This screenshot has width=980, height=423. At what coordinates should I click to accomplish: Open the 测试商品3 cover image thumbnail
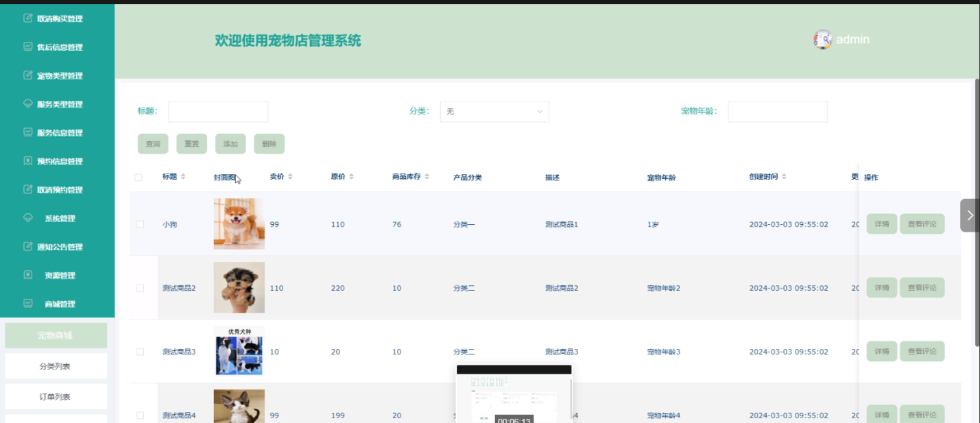(239, 352)
